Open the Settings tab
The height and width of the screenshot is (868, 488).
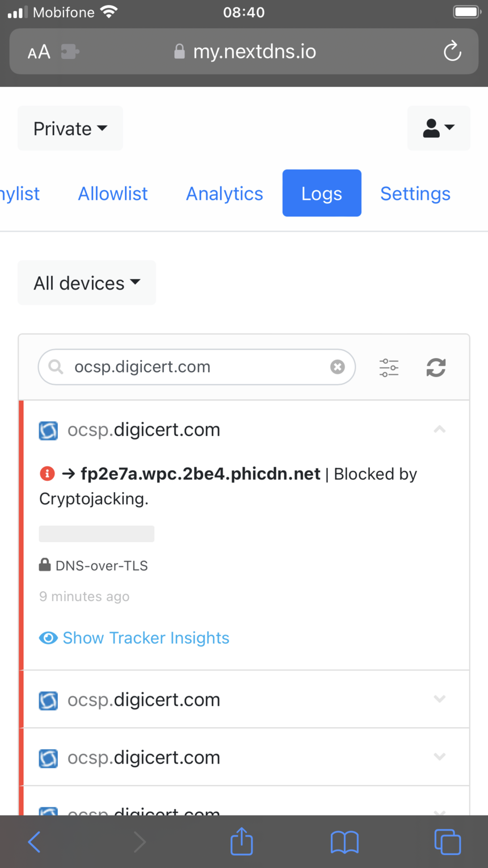tap(415, 193)
